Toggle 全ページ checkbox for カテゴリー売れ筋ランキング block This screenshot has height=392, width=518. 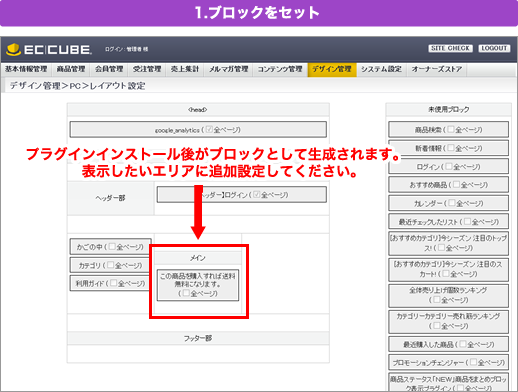pyautogui.click(x=437, y=326)
